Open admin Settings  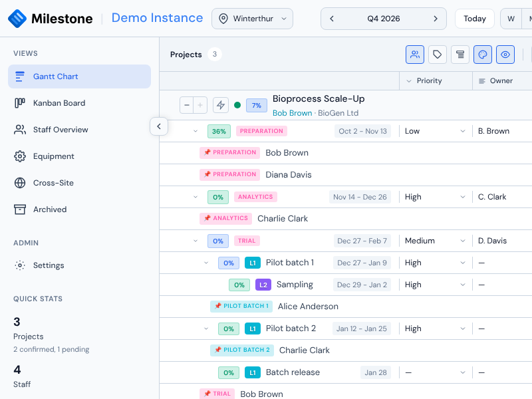(79, 265)
